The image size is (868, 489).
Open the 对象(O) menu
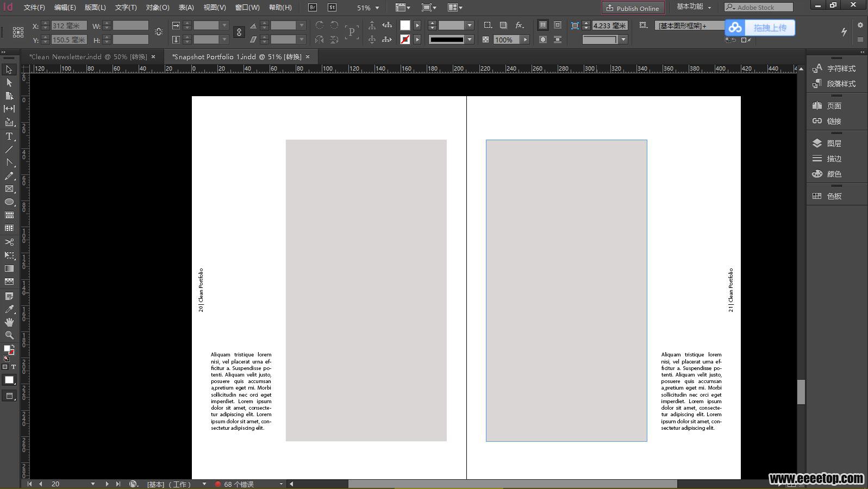pos(158,8)
